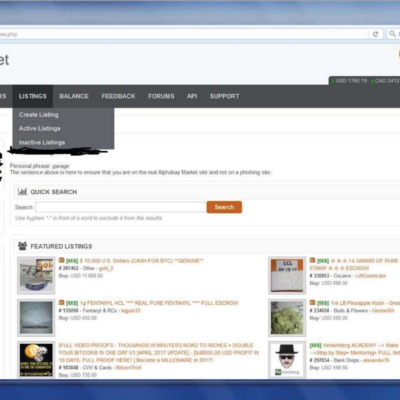Click the cash money listing thumbnail
The height and width of the screenshot is (400, 400).
click(x=36, y=275)
